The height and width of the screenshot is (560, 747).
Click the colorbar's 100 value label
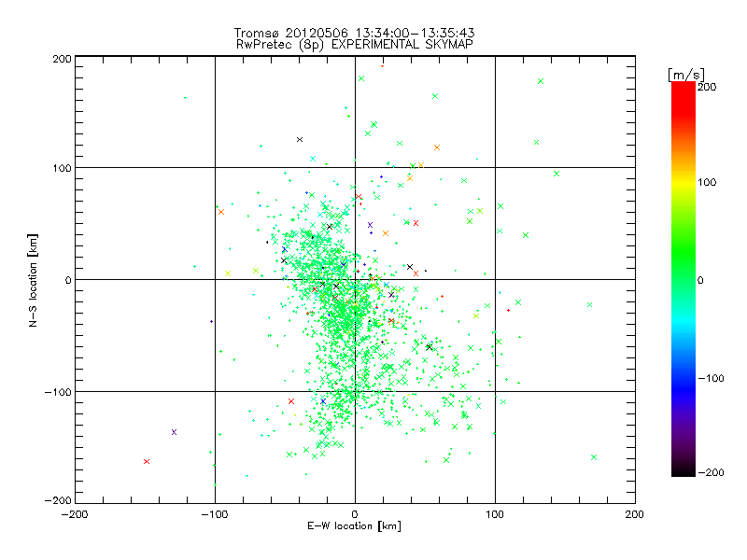pyautogui.click(x=707, y=182)
